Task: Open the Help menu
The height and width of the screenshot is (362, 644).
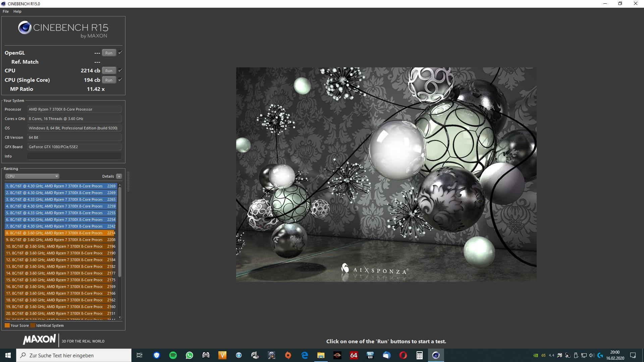Action: point(17,11)
